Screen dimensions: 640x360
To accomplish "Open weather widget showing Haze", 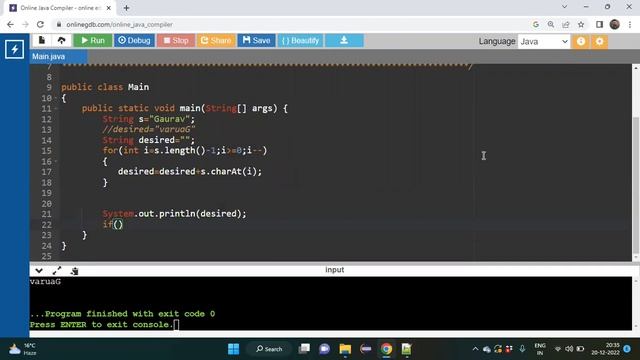I will coord(23,349).
